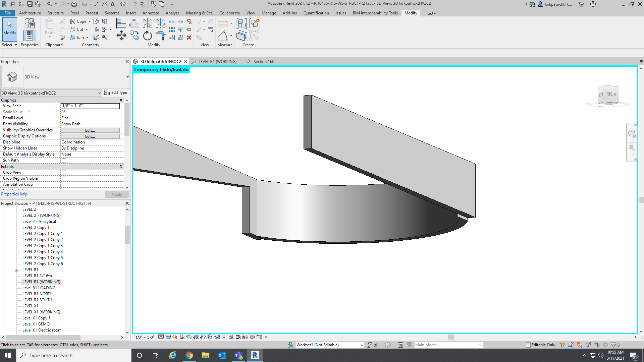Collapse the Graphics section in Properties
Viewport: 644px width, 362px height.
point(121,100)
